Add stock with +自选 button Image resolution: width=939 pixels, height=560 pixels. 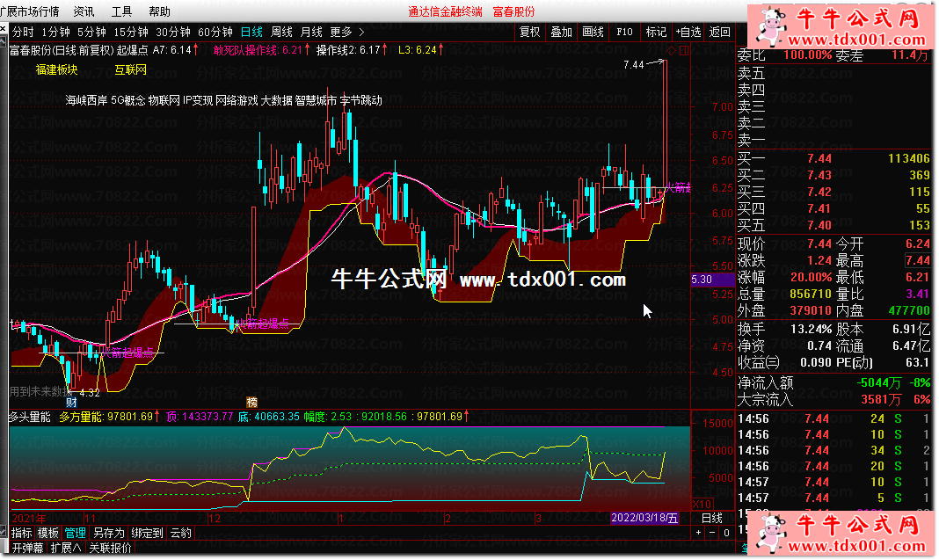[x=688, y=32]
